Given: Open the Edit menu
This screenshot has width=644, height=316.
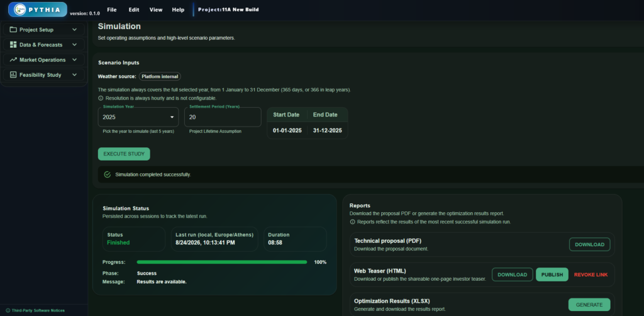Looking at the screenshot, I should click(x=134, y=9).
